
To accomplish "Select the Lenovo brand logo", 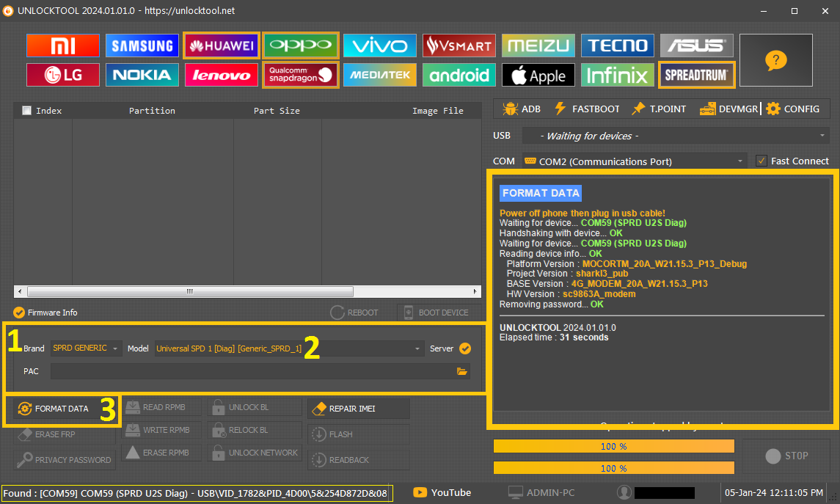I will 222,75.
